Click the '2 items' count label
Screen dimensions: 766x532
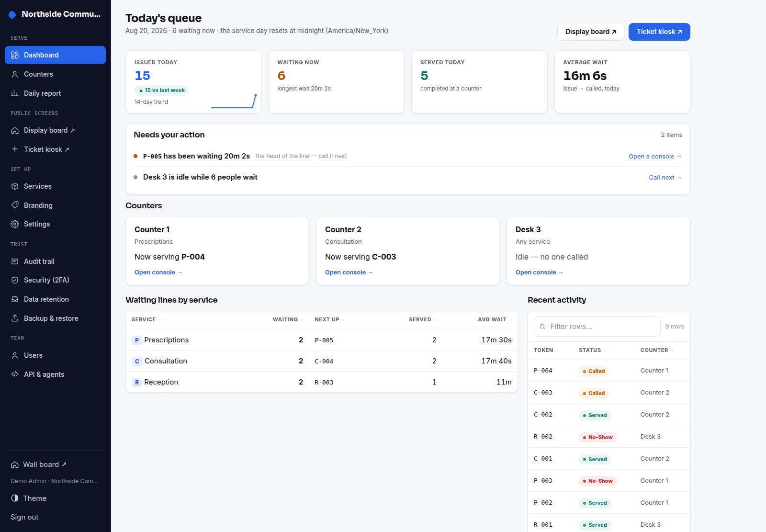[x=672, y=135]
